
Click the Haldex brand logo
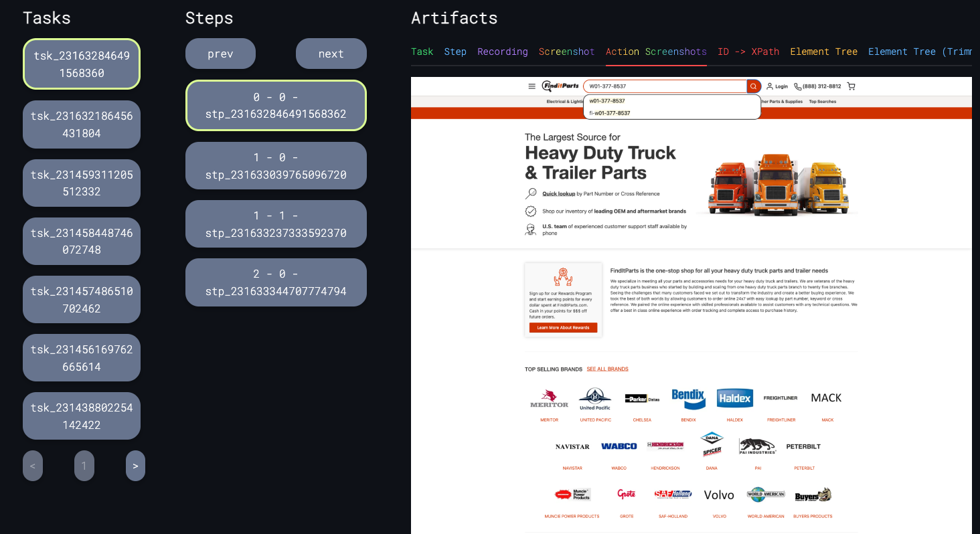[734, 398]
